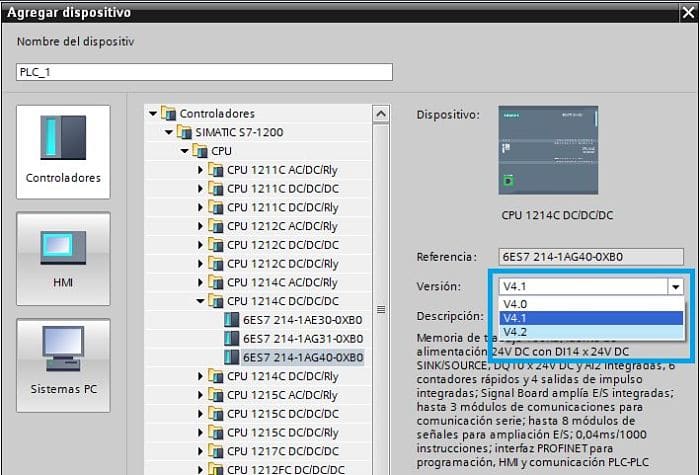The image size is (700, 475).
Task: Expand CPU 1212C DC/DC/DC
Action: click(x=200, y=245)
